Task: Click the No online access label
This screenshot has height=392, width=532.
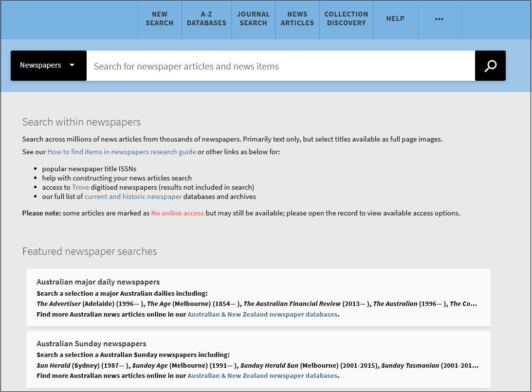Action: click(x=177, y=213)
